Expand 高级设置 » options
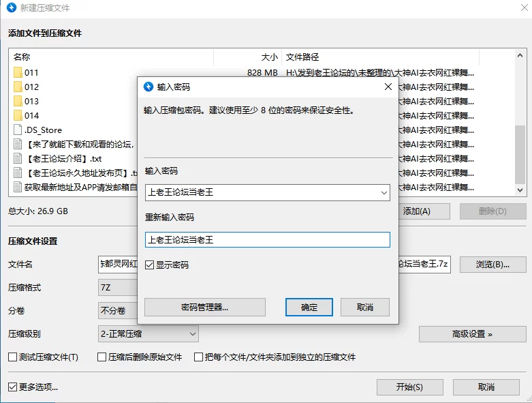The width and height of the screenshot is (532, 403). click(x=472, y=334)
